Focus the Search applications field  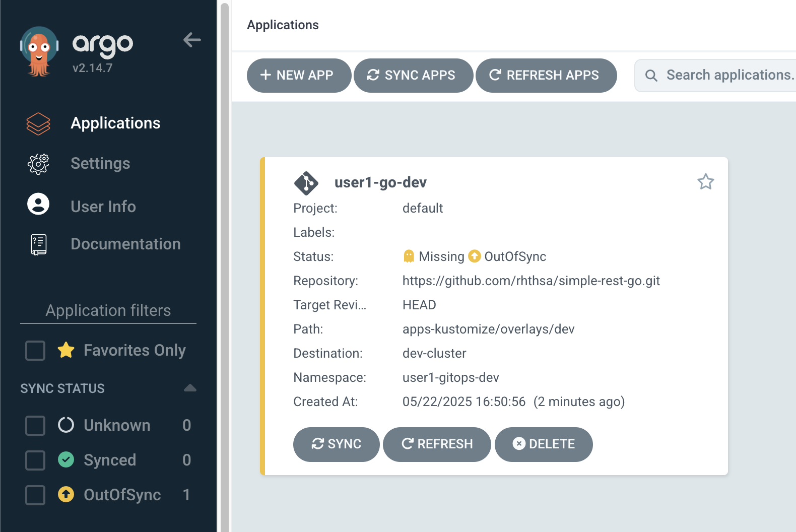click(x=715, y=76)
